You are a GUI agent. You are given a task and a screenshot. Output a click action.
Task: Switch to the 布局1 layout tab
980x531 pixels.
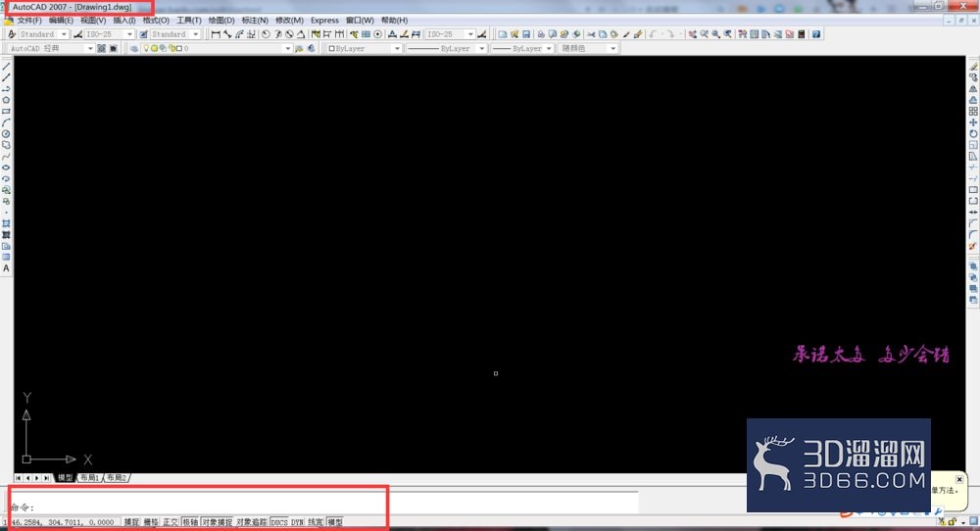89,478
